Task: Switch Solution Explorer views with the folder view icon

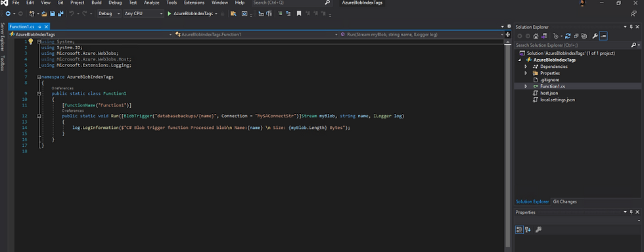Action: click(544, 36)
